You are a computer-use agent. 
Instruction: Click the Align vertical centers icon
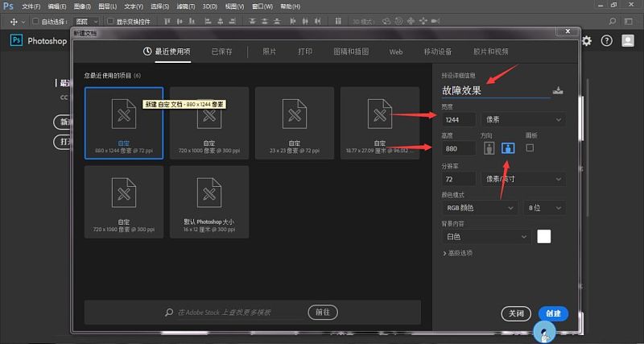point(180,22)
